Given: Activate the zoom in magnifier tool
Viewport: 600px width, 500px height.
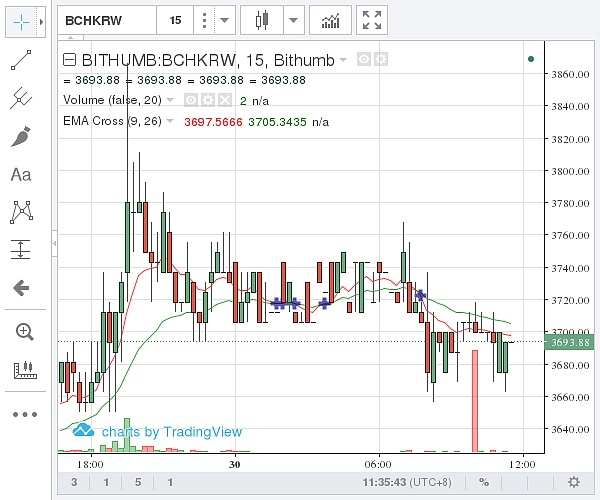Looking at the screenshot, I should click(24, 332).
